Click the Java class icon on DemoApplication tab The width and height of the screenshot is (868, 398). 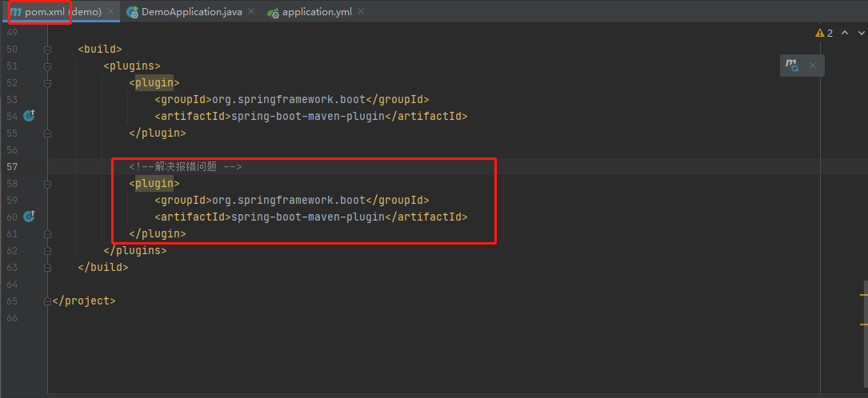pyautogui.click(x=132, y=12)
